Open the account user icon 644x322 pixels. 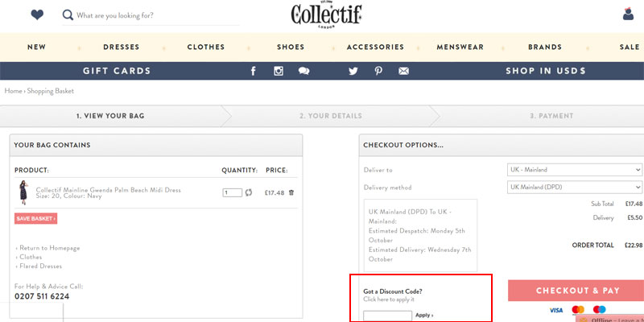click(629, 14)
